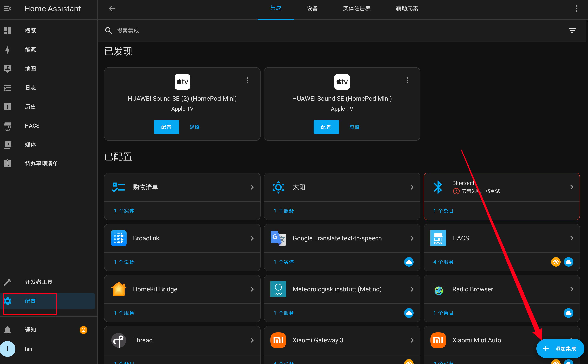This screenshot has height=364, width=588.
Task: Open menu for HUAWEI Sound SE (2) card
Action: point(248,80)
